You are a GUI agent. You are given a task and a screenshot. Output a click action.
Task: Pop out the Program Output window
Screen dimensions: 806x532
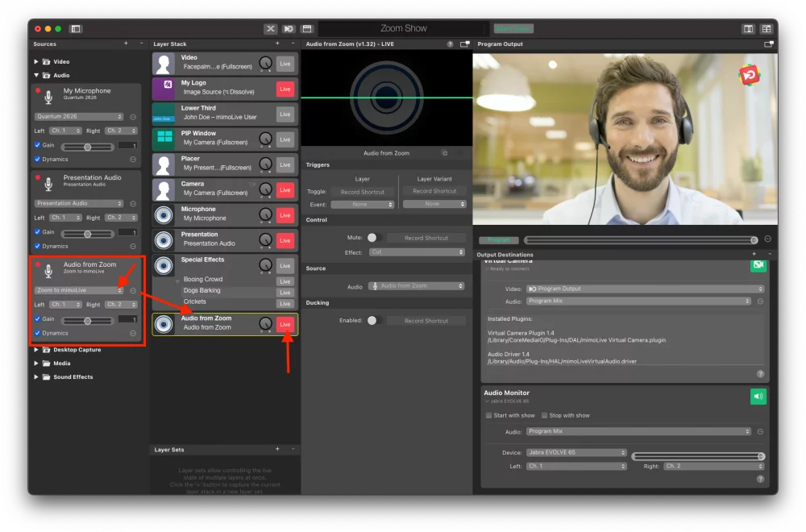(769, 44)
